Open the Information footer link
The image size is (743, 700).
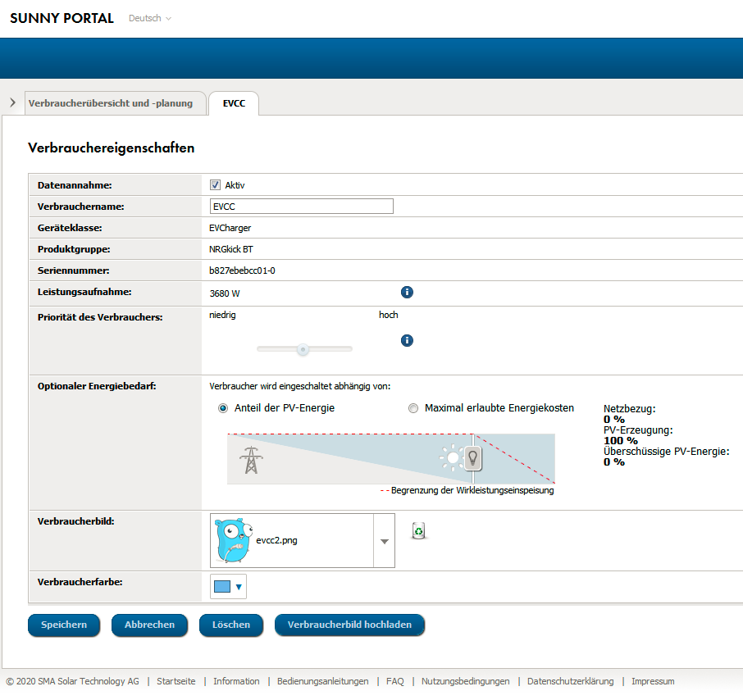click(x=236, y=681)
